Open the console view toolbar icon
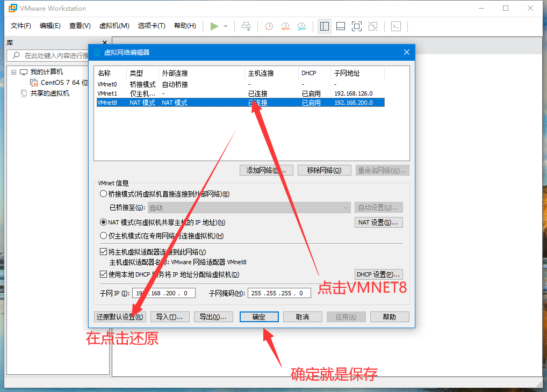This screenshot has height=392, width=547. pyautogui.click(x=396, y=26)
